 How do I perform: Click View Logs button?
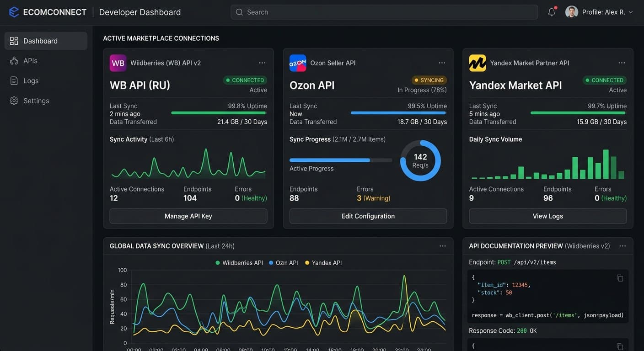coord(548,216)
